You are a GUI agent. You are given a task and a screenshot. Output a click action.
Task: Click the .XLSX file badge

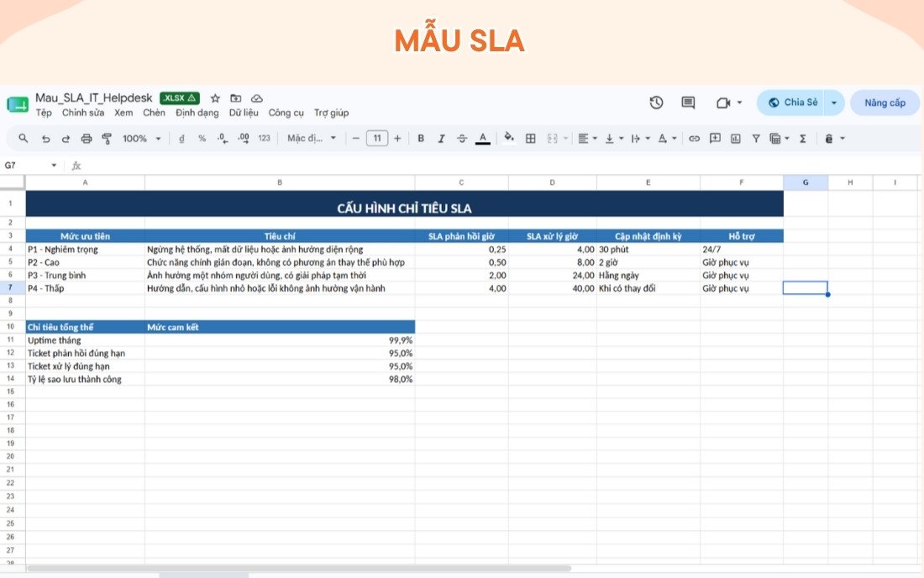click(179, 98)
